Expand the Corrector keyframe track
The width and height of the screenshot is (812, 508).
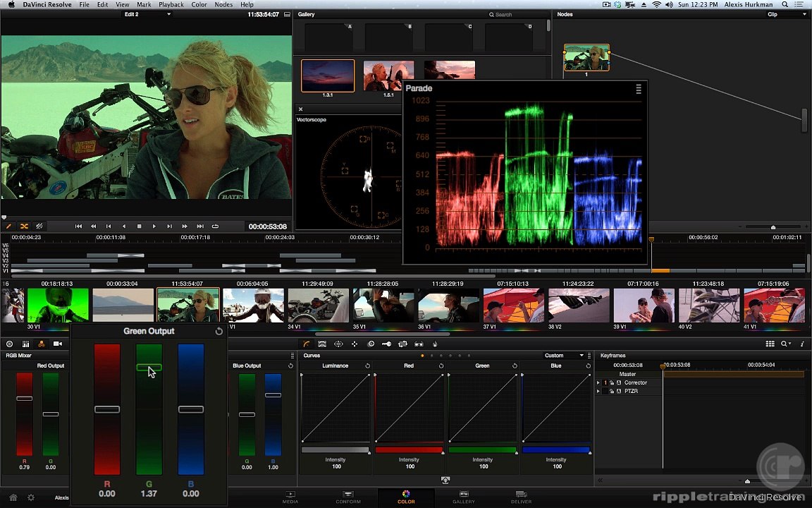coord(598,382)
